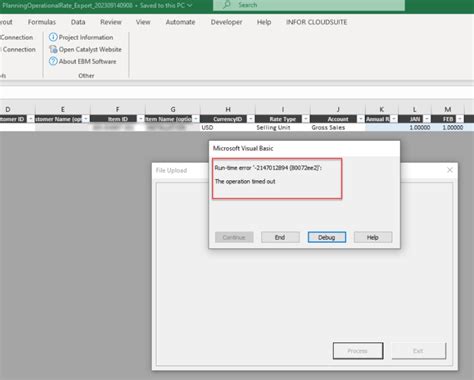The image size is (474, 380).
Task: Open the Customer ID filter dropdown
Action: (x=31, y=119)
